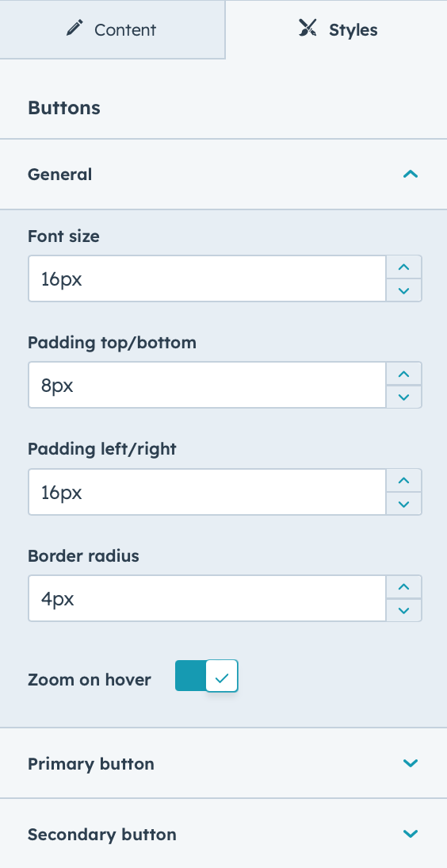The width and height of the screenshot is (447, 868).
Task: Click the pencil icon on Content tab
Action: coord(74,28)
